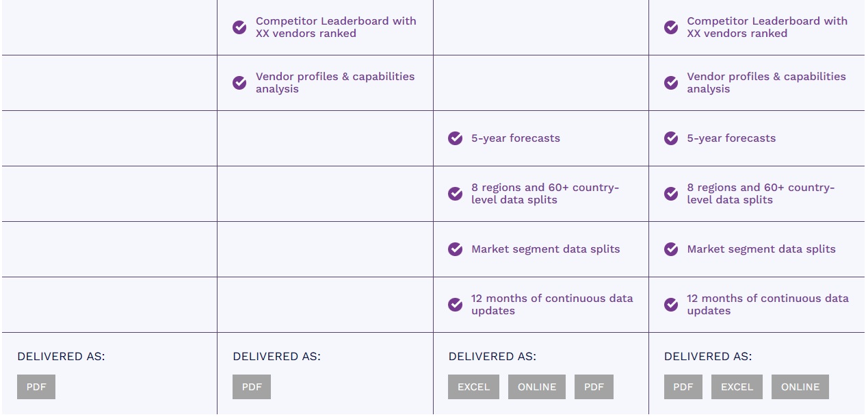Choose the ONLINE format in the rightmost column
The image size is (868, 417).
click(x=800, y=387)
